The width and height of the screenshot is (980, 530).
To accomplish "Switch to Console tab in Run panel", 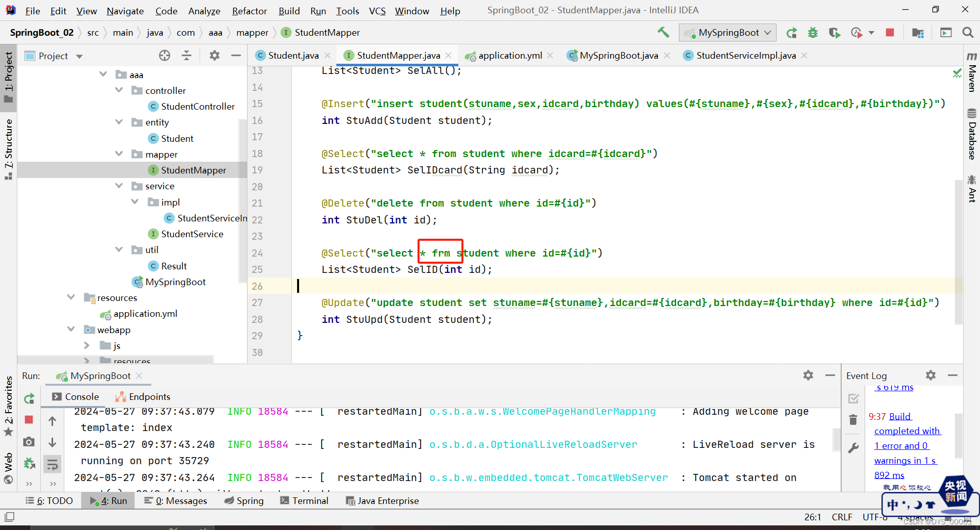I will click(76, 396).
